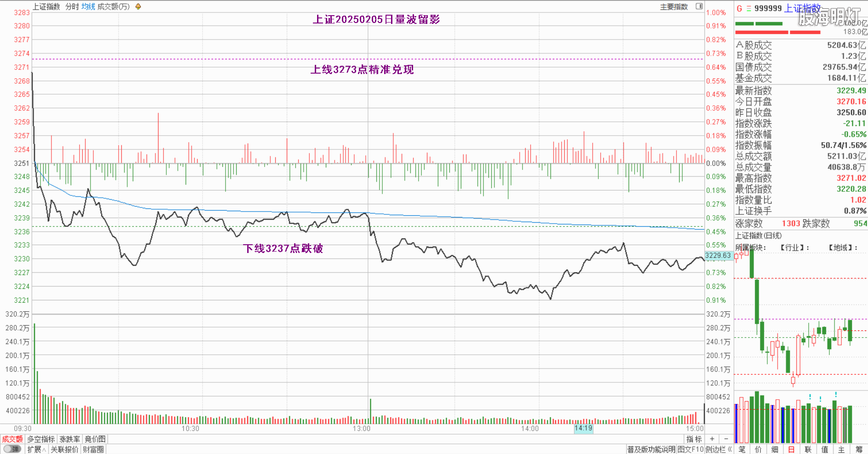
Task: Toggle the 弹 switch at bottom left
Action: click(12, 449)
